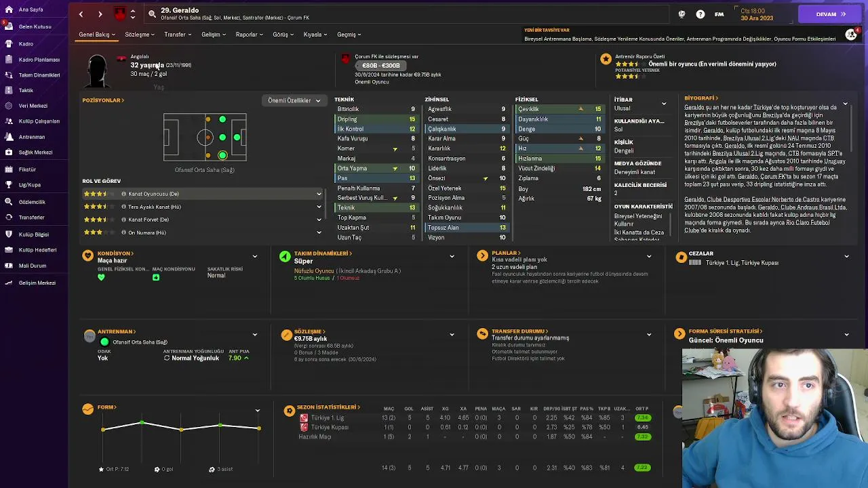Click Türkiye 1. Lig stats row
Image resolution: width=868 pixels, height=488 pixels.
pyautogui.click(x=475, y=418)
